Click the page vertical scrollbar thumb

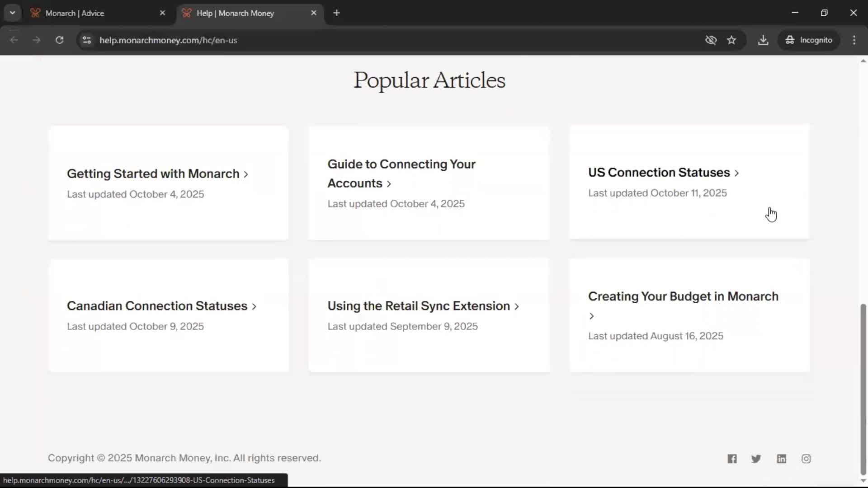click(x=863, y=389)
